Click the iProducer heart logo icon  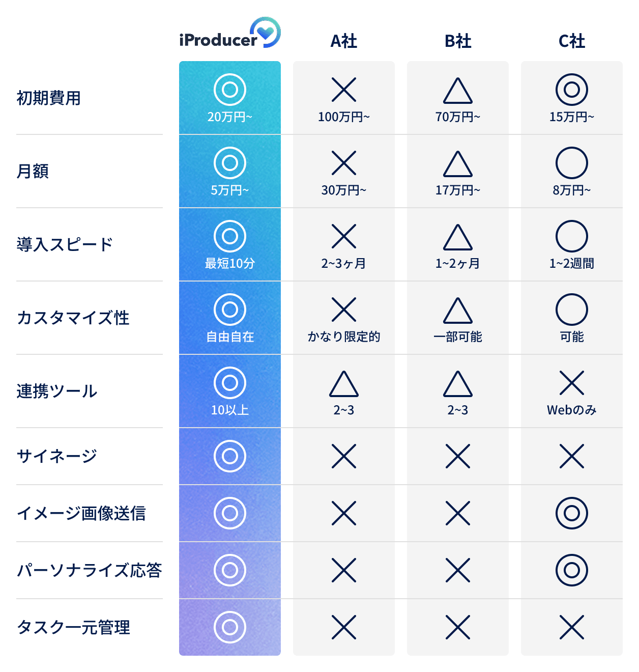point(265,32)
